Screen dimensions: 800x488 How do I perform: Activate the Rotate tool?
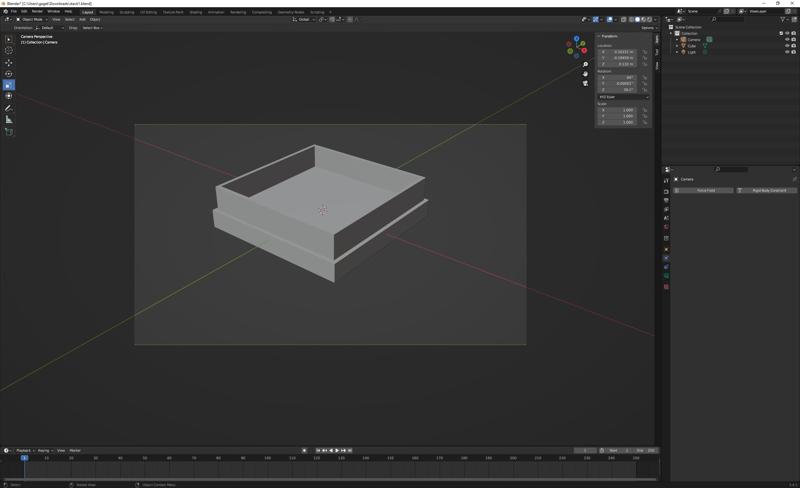tap(9, 74)
